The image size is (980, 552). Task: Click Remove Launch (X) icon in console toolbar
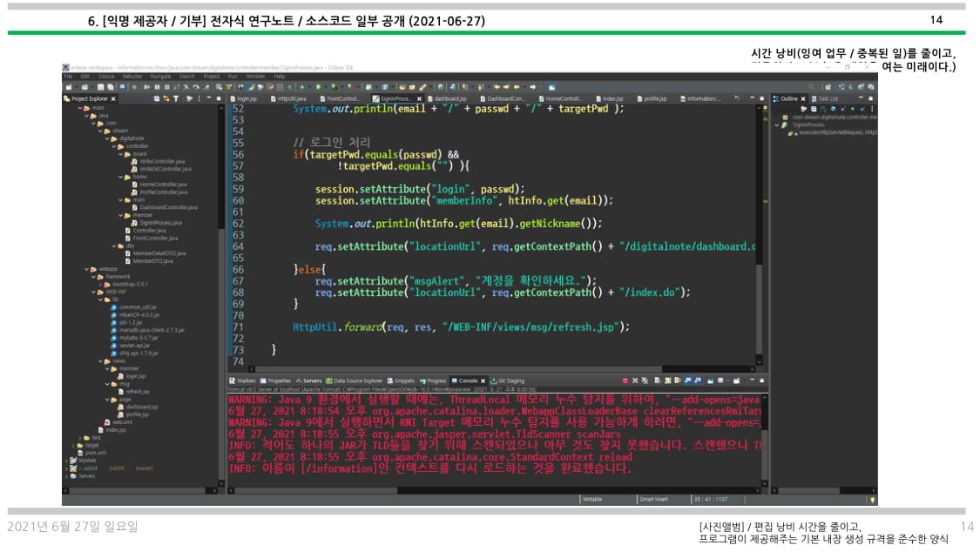coord(635,380)
